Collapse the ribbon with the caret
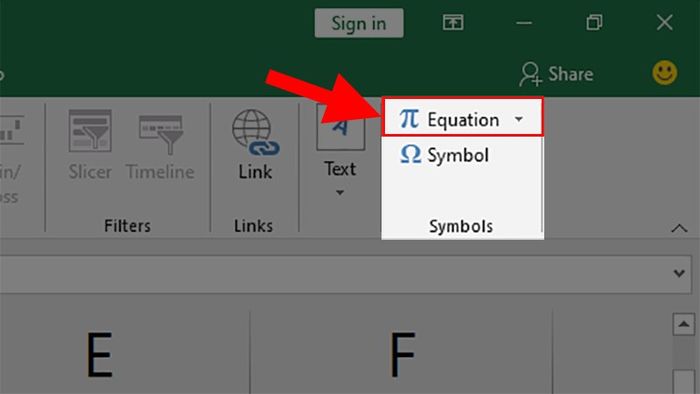Viewport: 700px width, 394px height. tap(679, 228)
